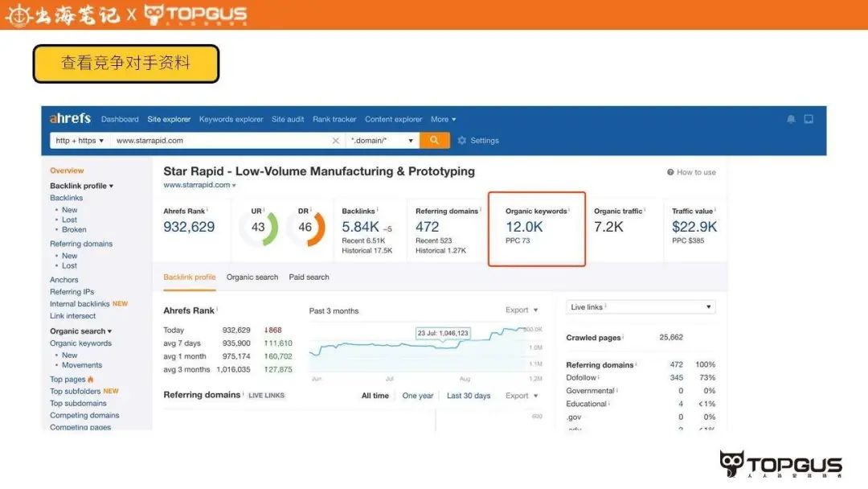Click the Educational count 4

[x=681, y=404]
